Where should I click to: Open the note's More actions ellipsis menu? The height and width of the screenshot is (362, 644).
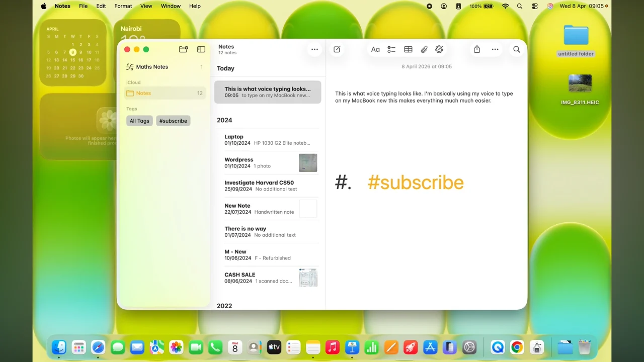pos(495,49)
